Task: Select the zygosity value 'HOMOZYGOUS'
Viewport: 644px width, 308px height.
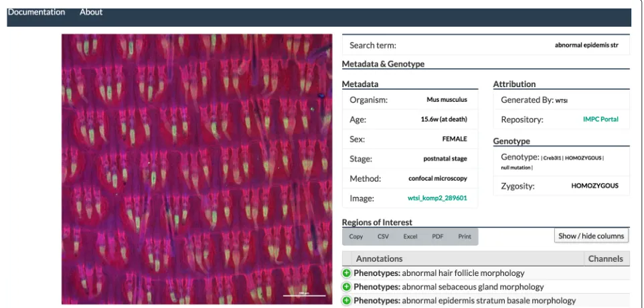Action: (x=594, y=186)
